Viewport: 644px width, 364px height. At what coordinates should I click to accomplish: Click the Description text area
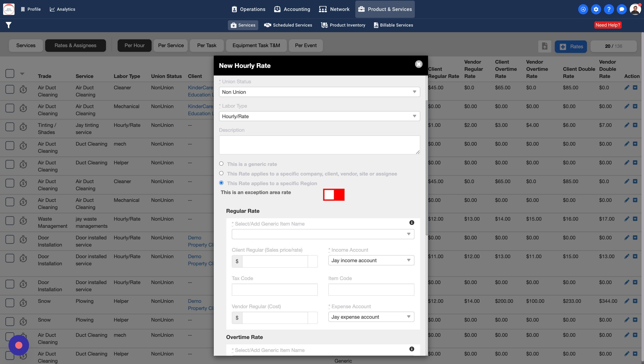319,145
